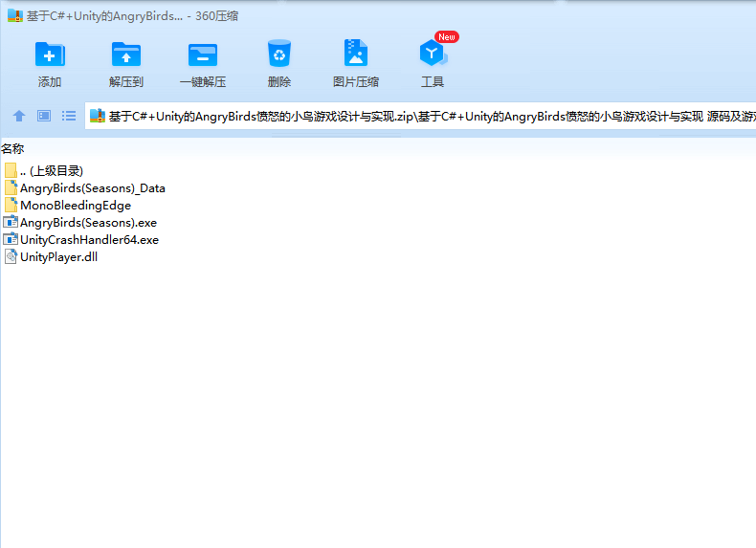
Task: Click the AngryBirds(Seasons).exe file icon
Action: coord(11,222)
